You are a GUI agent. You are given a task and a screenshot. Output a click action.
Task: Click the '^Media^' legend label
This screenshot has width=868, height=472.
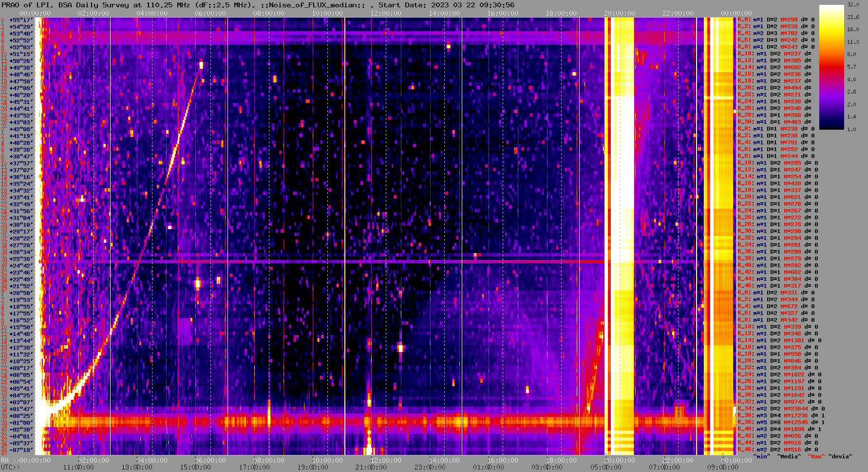789,456
